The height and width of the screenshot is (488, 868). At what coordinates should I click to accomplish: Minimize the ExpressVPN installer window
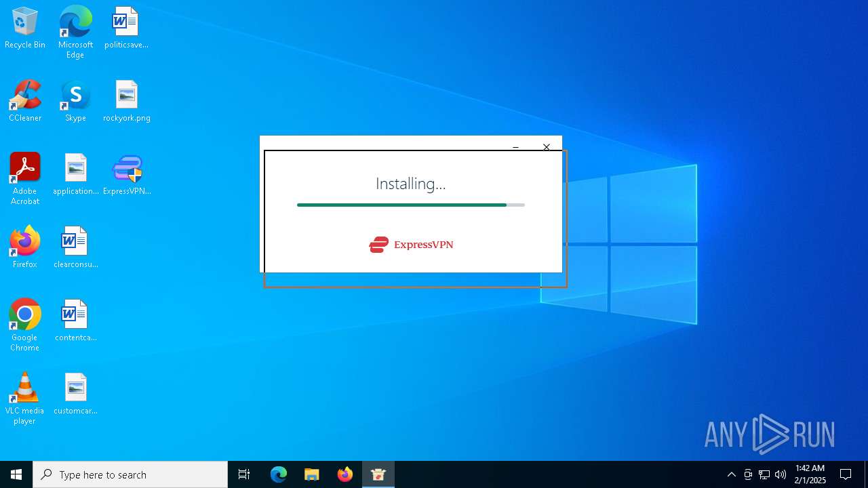[x=515, y=146]
